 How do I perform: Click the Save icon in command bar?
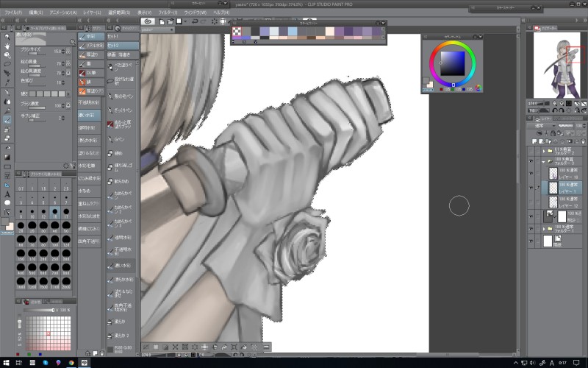click(x=179, y=21)
